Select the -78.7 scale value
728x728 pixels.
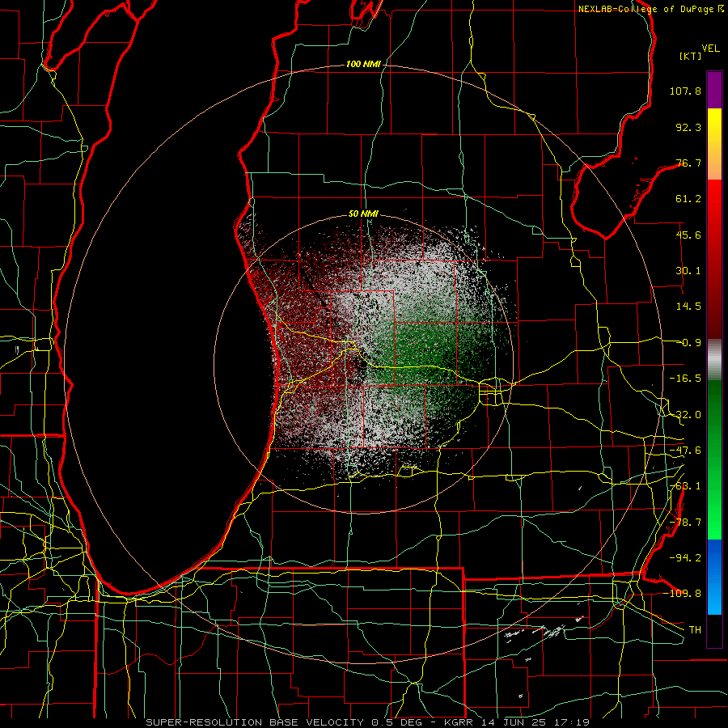pyautogui.click(x=685, y=523)
